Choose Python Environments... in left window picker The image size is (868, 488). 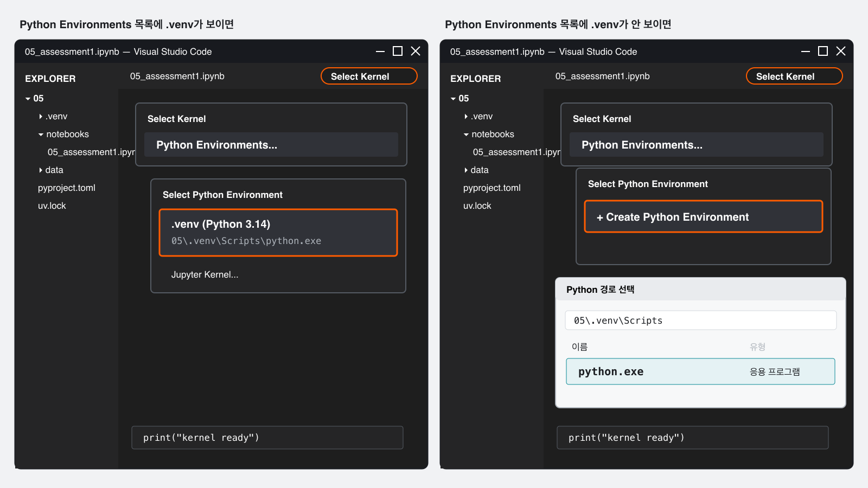pos(271,145)
